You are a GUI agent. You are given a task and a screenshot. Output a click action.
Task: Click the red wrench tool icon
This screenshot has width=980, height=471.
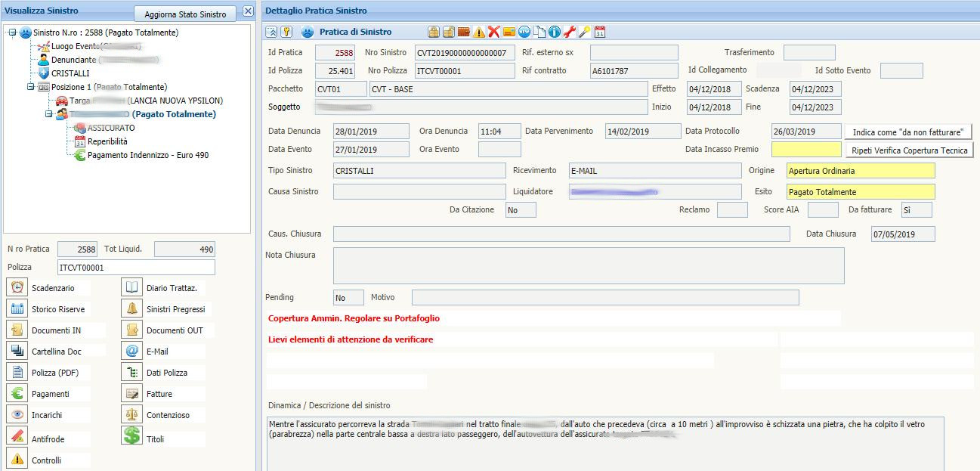coord(570,32)
